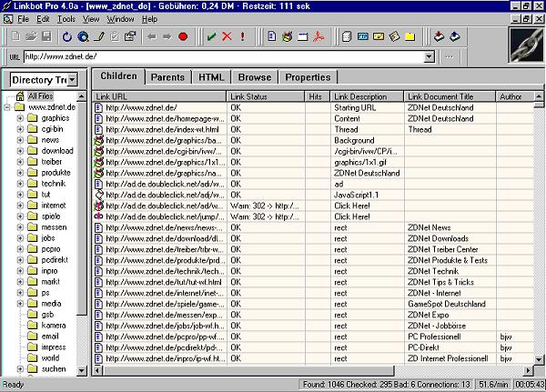Click the red exclamation warning icon
Image resolution: width=546 pixels, height=392 pixels.
[242, 36]
